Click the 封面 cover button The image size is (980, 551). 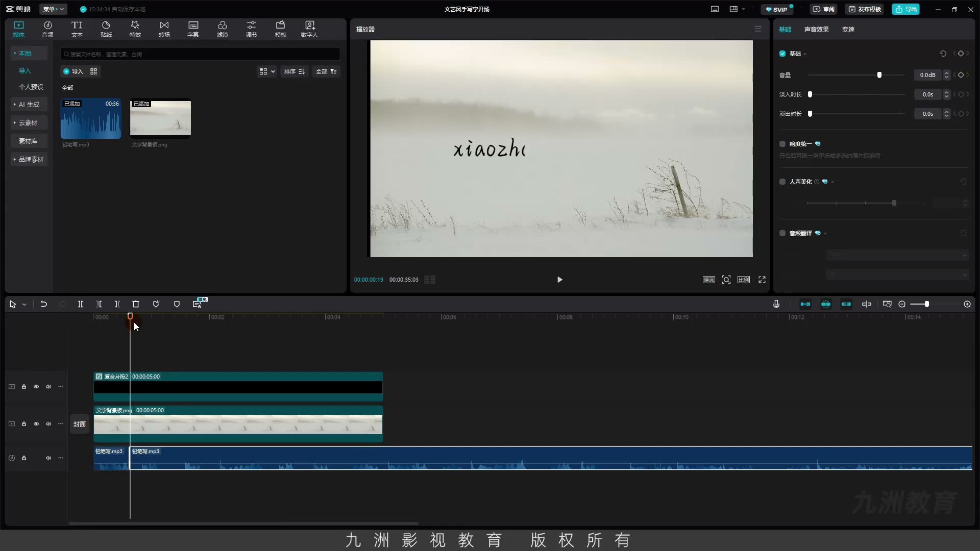tap(80, 424)
